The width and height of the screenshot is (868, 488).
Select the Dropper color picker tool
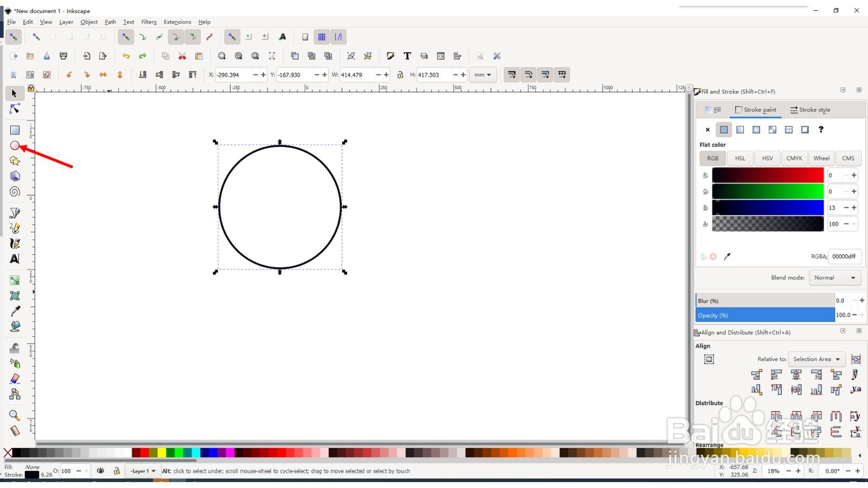15,311
